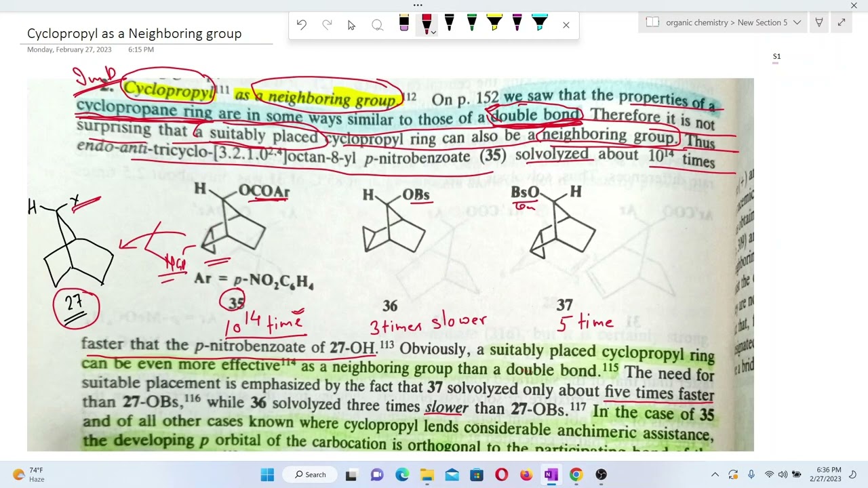Open the volume control in the tray

click(783, 474)
